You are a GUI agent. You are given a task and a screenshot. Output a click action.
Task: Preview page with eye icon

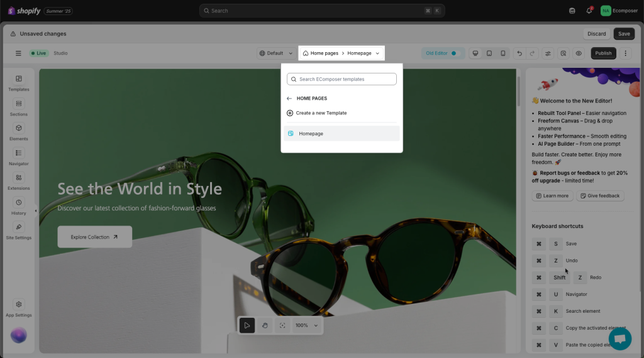point(579,53)
